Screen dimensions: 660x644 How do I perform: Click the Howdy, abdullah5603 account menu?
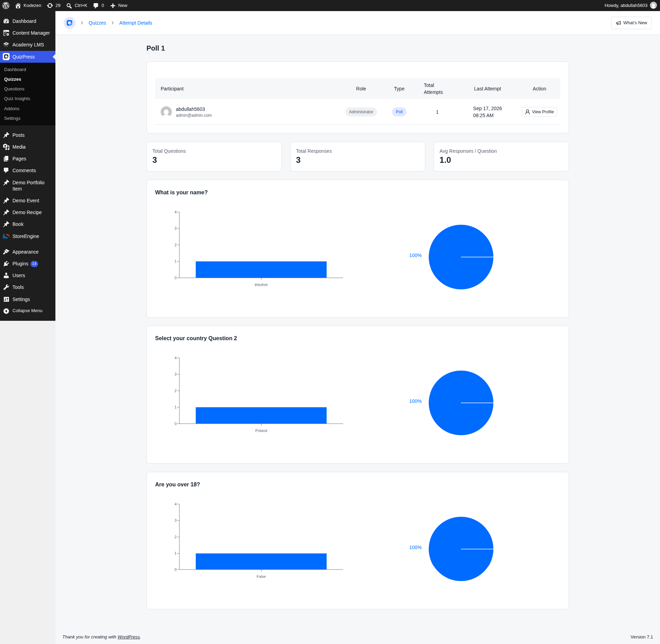click(630, 6)
